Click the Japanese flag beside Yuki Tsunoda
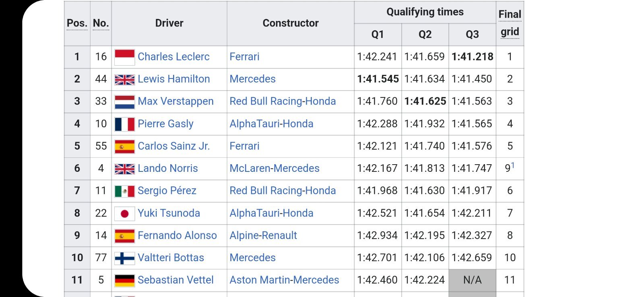Screen dimensions: 644x297 pyautogui.click(x=124, y=214)
